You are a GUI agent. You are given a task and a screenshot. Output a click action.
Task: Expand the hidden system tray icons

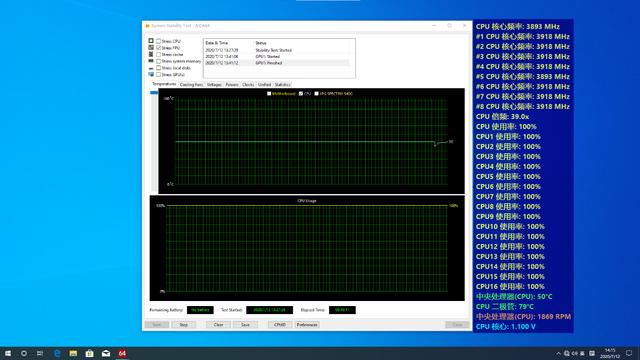(x=558, y=353)
